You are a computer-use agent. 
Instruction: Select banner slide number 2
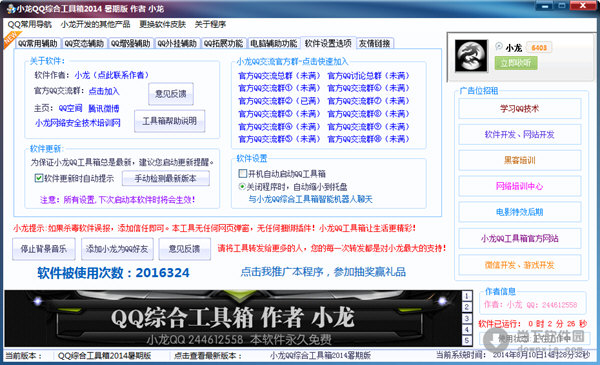click(466, 307)
